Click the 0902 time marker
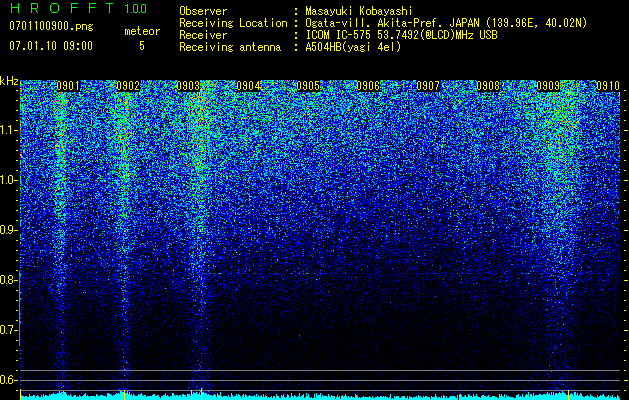The width and height of the screenshot is (629, 400). pyautogui.click(x=128, y=86)
